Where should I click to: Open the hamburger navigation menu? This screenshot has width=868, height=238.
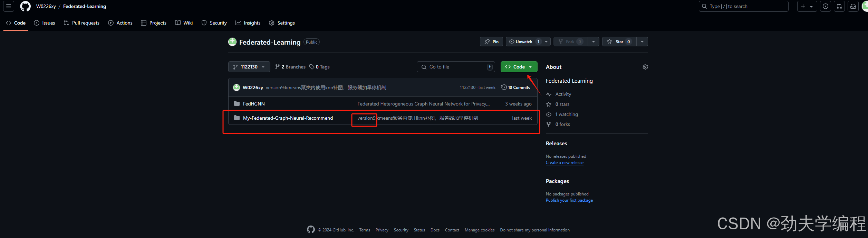click(x=9, y=6)
